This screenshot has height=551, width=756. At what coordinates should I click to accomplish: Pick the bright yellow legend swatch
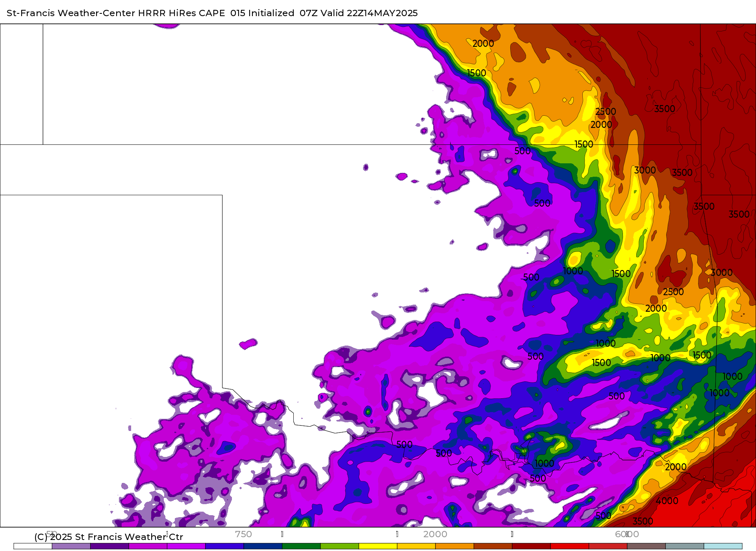tap(378, 546)
